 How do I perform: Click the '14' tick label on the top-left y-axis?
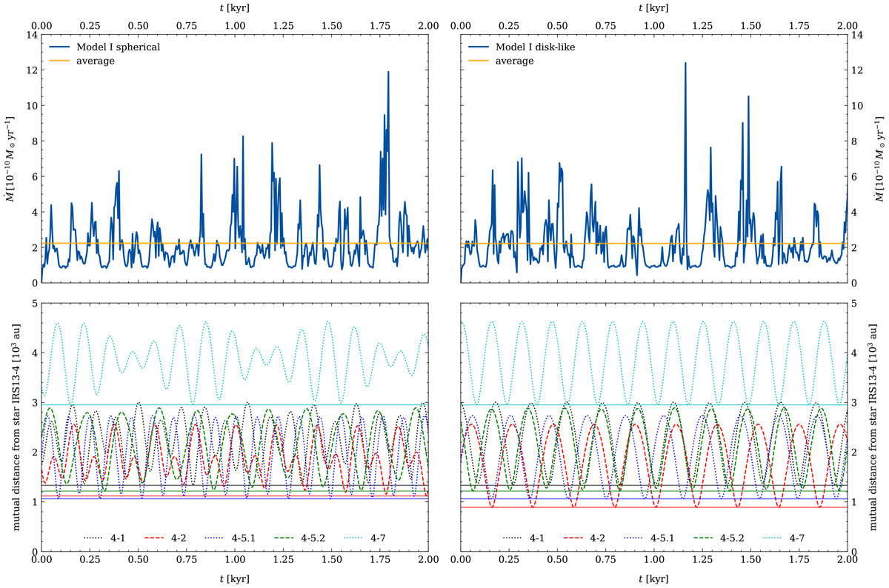point(30,34)
